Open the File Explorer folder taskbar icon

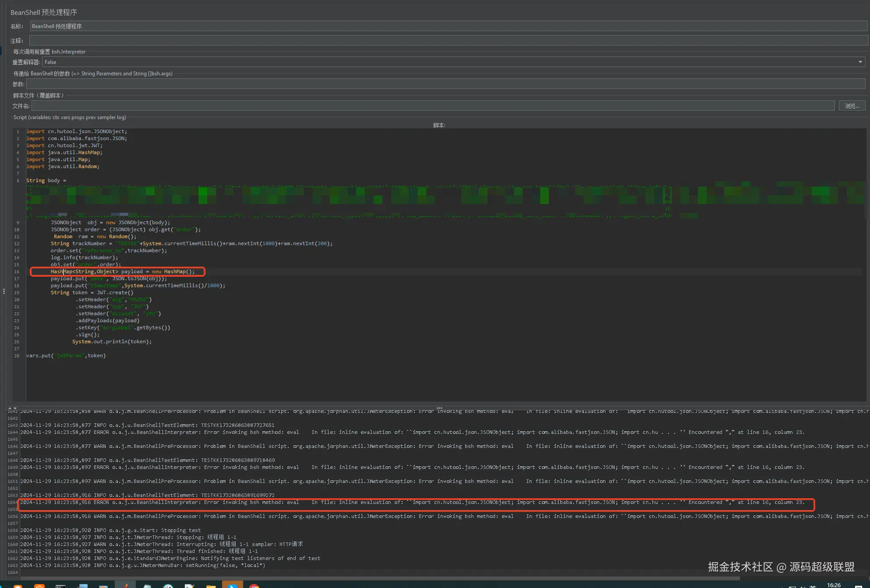pos(211,586)
